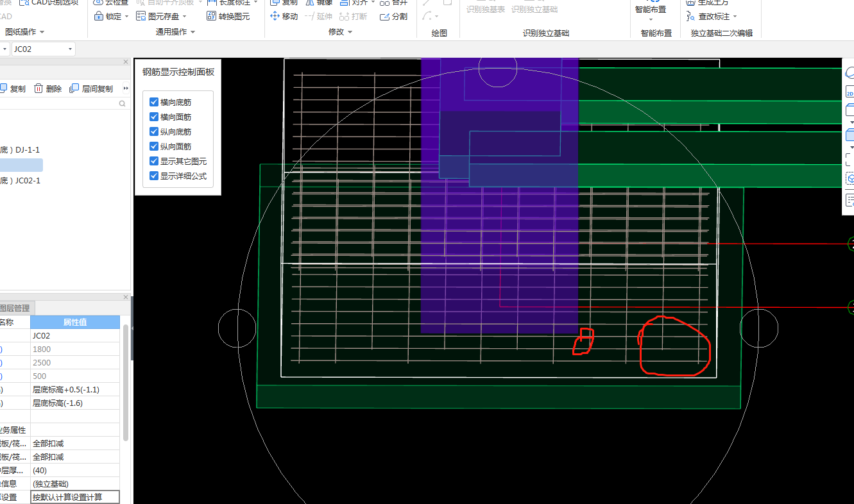The width and height of the screenshot is (854, 504).
Task: Toggle the 纵向底筋 checkbox
Action: (x=153, y=131)
